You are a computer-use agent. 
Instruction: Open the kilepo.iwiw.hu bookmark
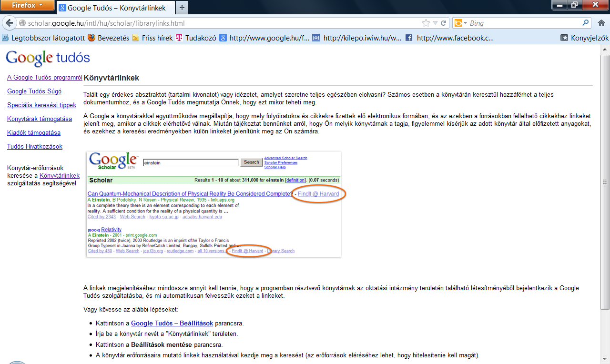(357, 38)
